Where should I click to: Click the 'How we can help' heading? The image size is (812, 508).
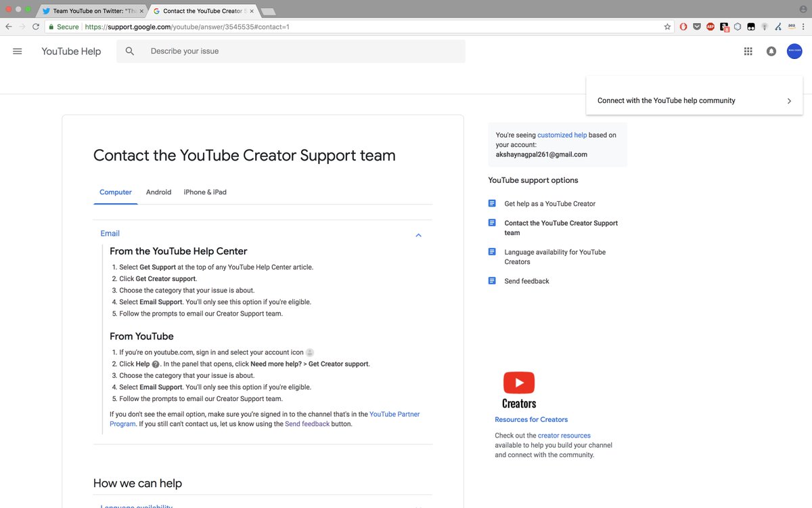[137, 484]
